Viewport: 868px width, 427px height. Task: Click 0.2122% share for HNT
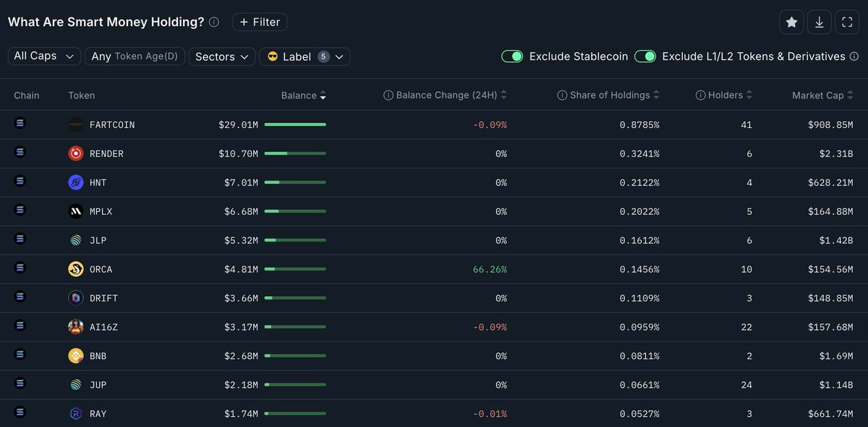[639, 182]
